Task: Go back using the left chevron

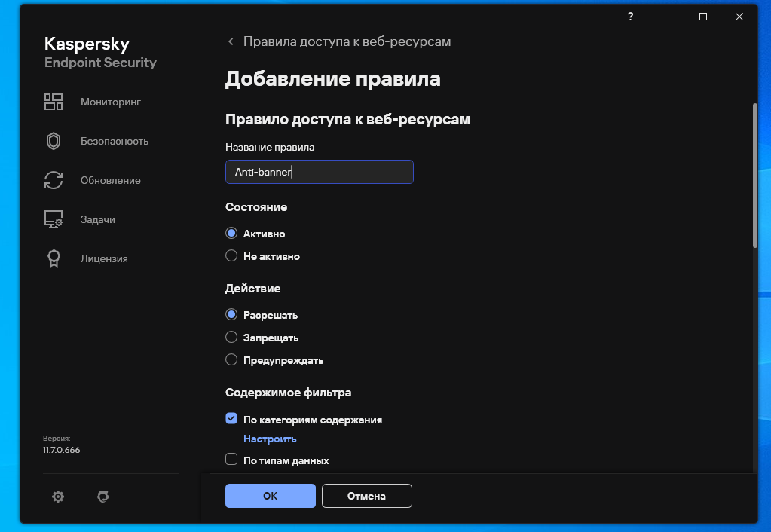Action: 231,41
